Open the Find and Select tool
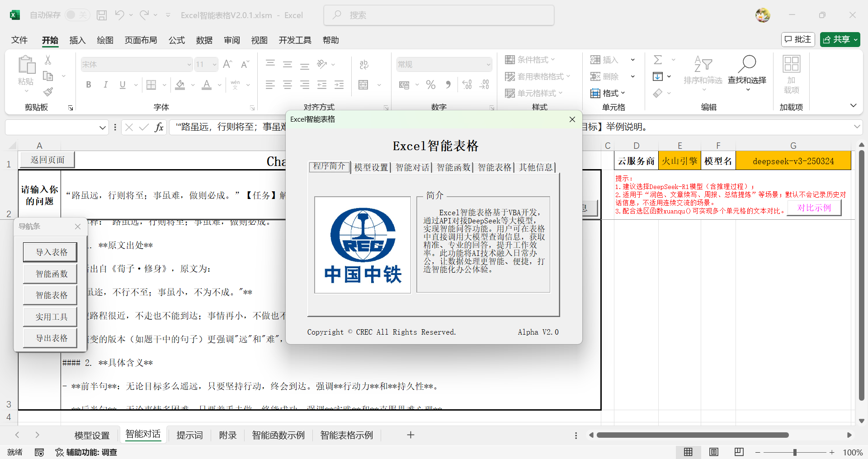868x459 pixels. coord(747,72)
